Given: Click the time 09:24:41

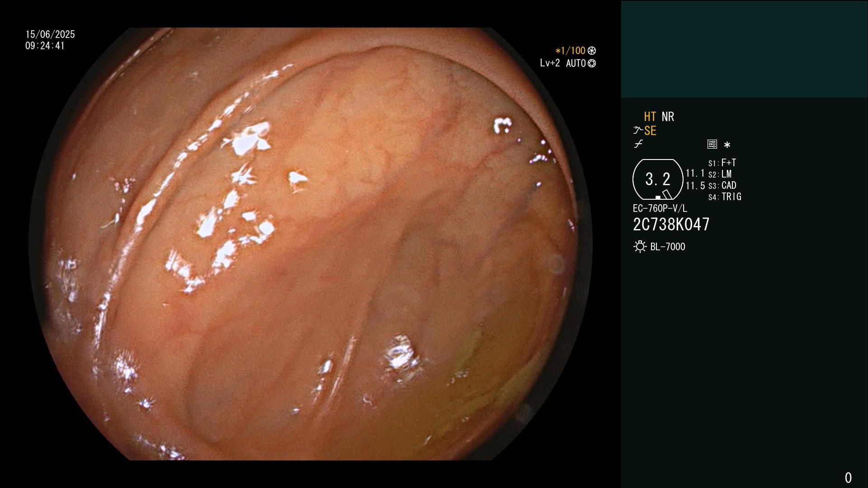Looking at the screenshot, I should (x=45, y=46).
